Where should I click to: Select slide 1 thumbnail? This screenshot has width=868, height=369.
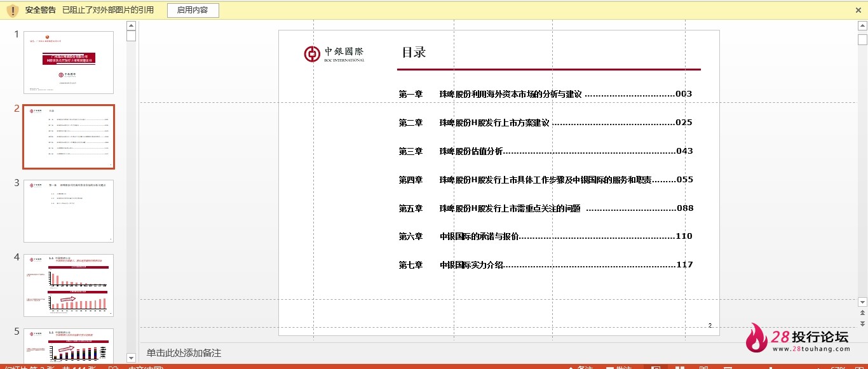click(x=69, y=62)
